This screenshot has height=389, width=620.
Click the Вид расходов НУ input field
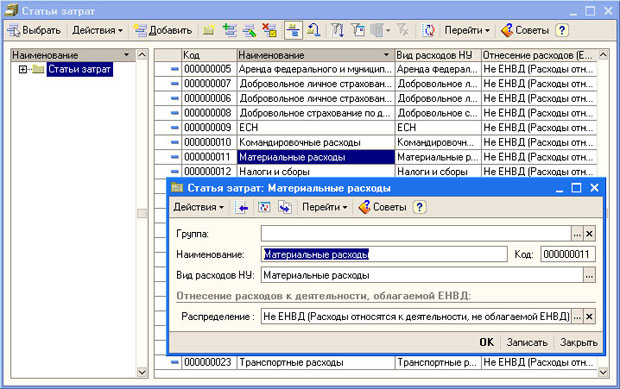[422, 275]
